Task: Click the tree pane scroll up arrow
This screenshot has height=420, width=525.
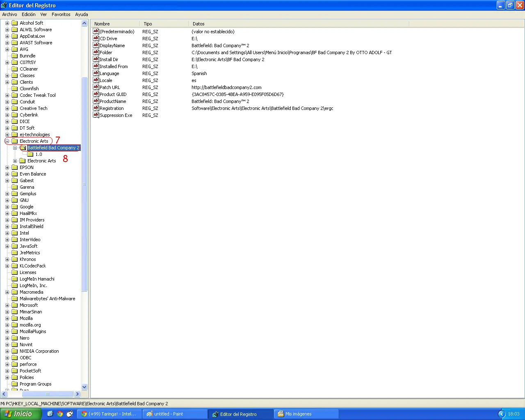Action: pyautogui.click(x=84, y=23)
